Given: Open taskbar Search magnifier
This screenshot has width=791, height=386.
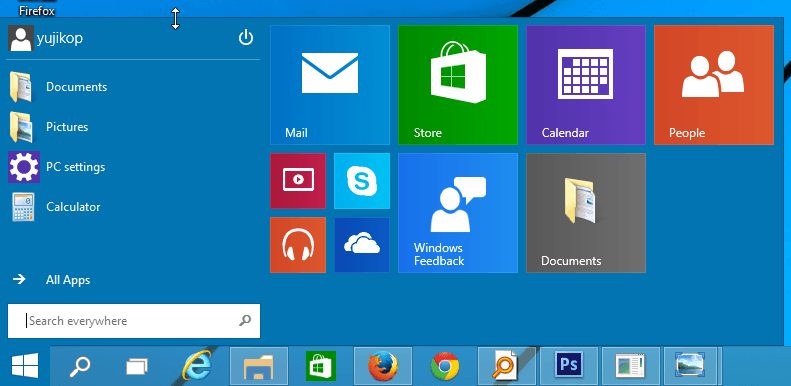Looking at the screenshot, I should point(79,366).
